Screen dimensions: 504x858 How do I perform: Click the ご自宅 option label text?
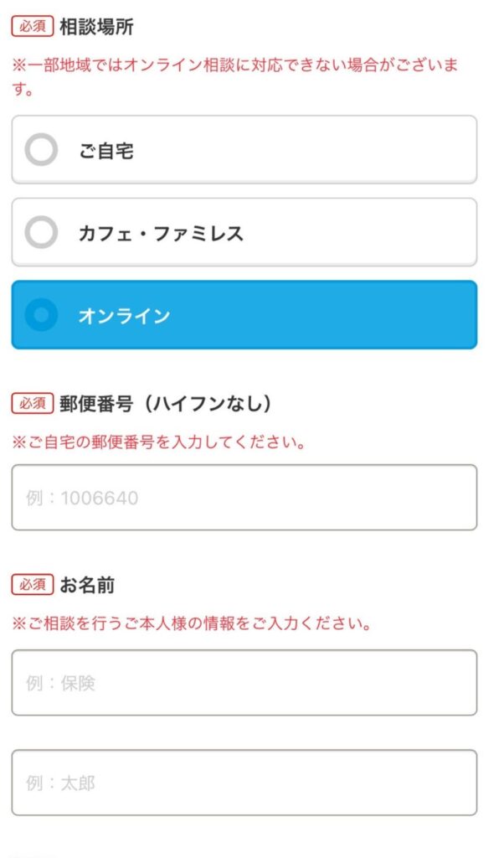(x=106, y=152)
